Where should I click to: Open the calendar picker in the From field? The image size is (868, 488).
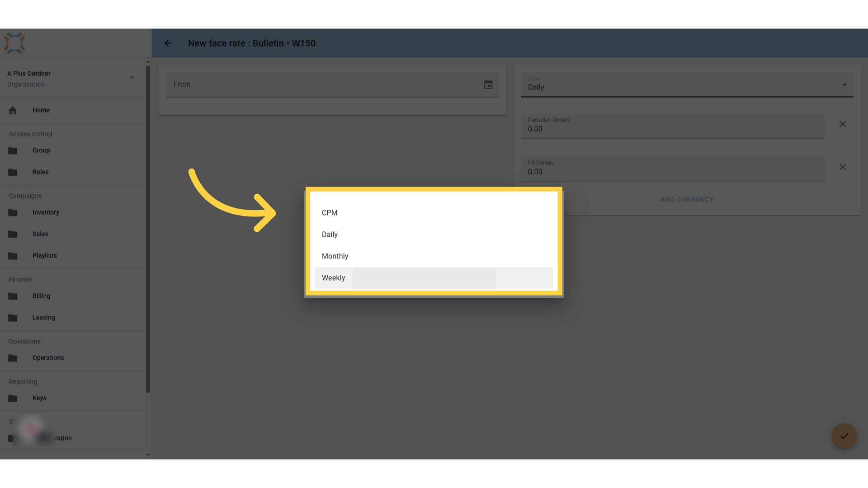point(488,84)
